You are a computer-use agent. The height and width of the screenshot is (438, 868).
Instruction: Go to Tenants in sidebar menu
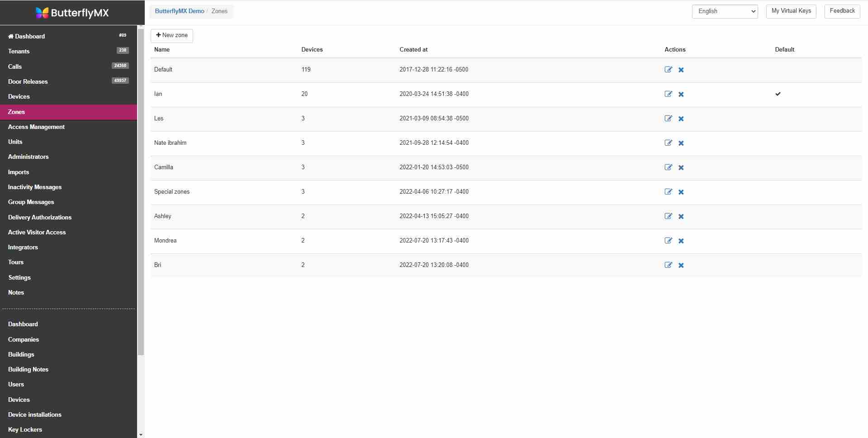[x=19, y=52]
